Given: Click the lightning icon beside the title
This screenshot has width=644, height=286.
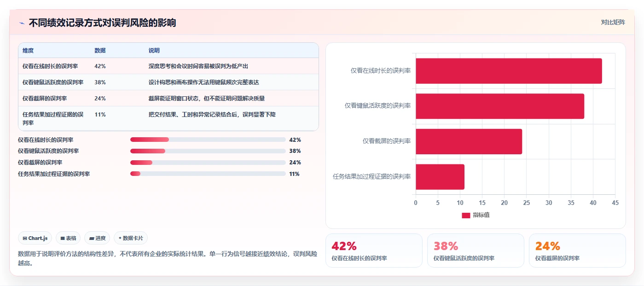Looking at the screenshot, I should (22, 23).
